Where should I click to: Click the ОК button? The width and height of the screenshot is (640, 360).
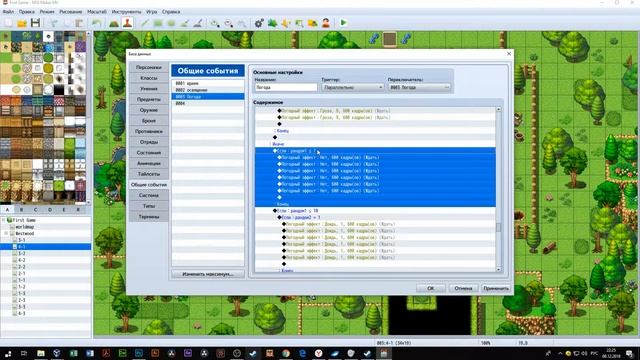tap(431, 288)
